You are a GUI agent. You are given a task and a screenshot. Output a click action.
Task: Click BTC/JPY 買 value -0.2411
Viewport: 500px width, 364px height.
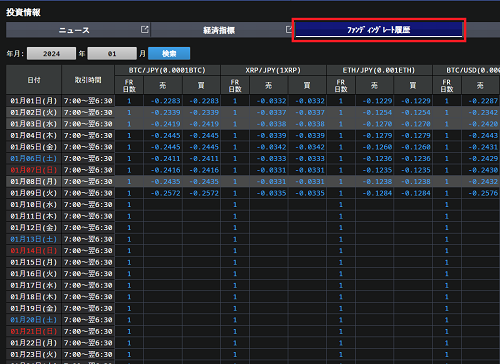(x=204, y=159)
